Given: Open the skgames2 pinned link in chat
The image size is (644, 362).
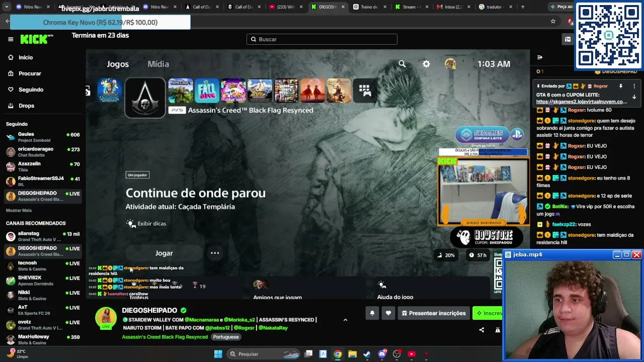Looking at the screenshot, I should (x=582, y=102).
